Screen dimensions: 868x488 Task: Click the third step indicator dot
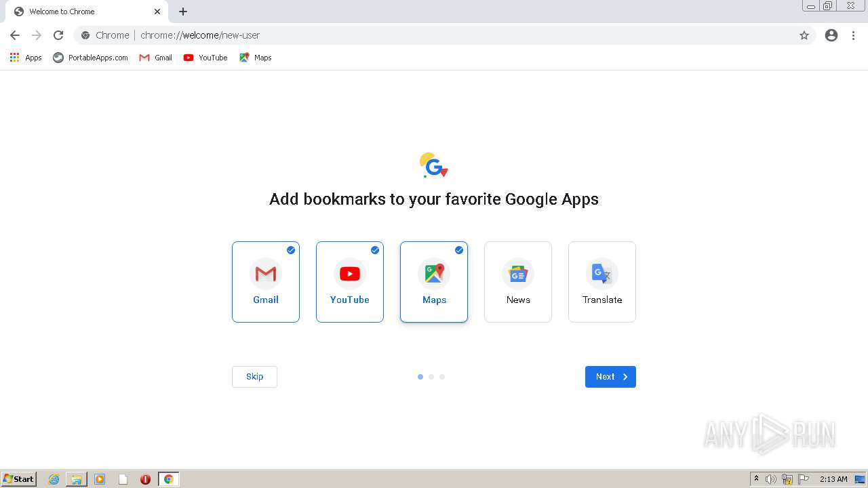[x=442, y=377]
